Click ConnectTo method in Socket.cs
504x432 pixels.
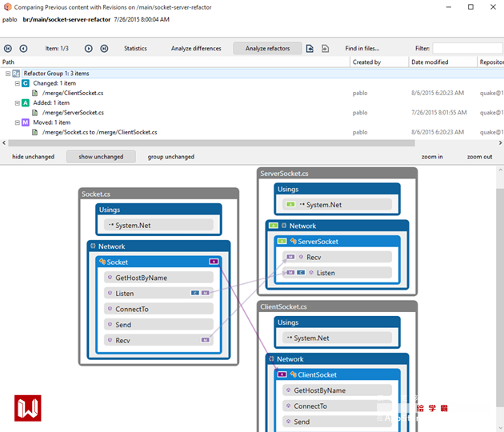tap(158, 309)
